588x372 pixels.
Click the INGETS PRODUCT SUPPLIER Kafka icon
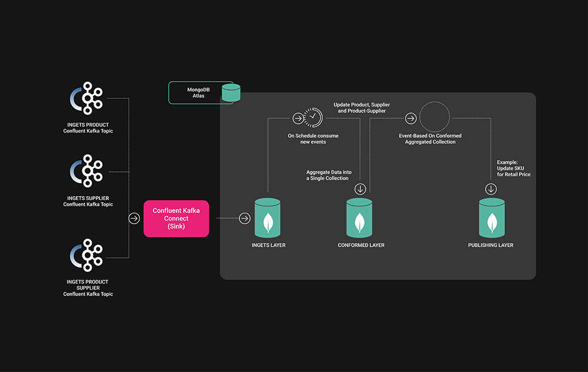coord(86,255)
